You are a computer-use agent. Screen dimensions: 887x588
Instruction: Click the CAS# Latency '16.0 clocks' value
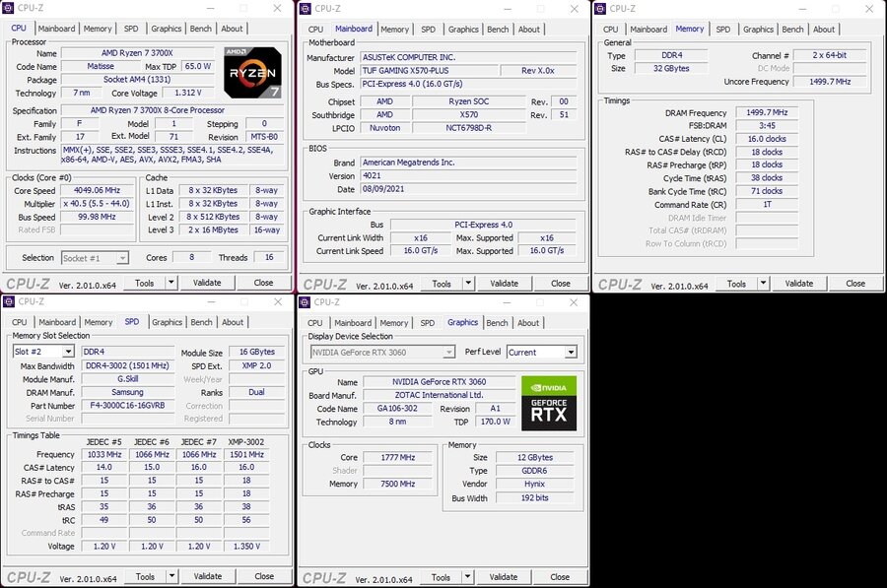tap(767, 139)
